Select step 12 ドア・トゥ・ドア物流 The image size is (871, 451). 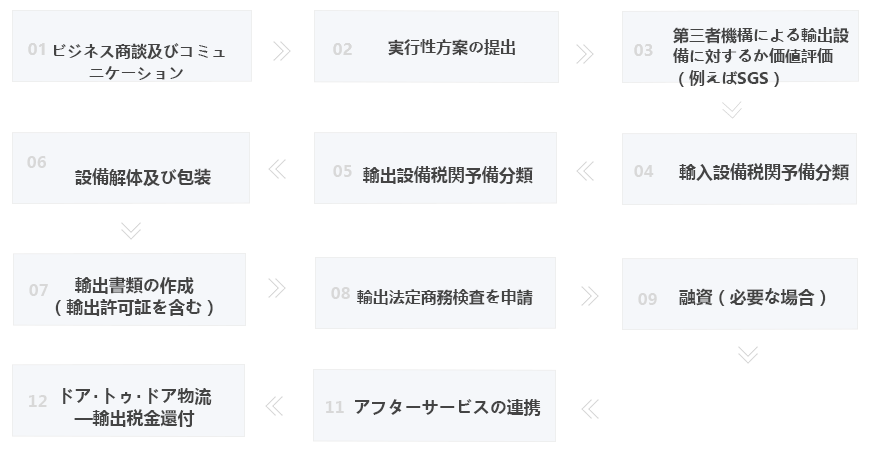128,401
